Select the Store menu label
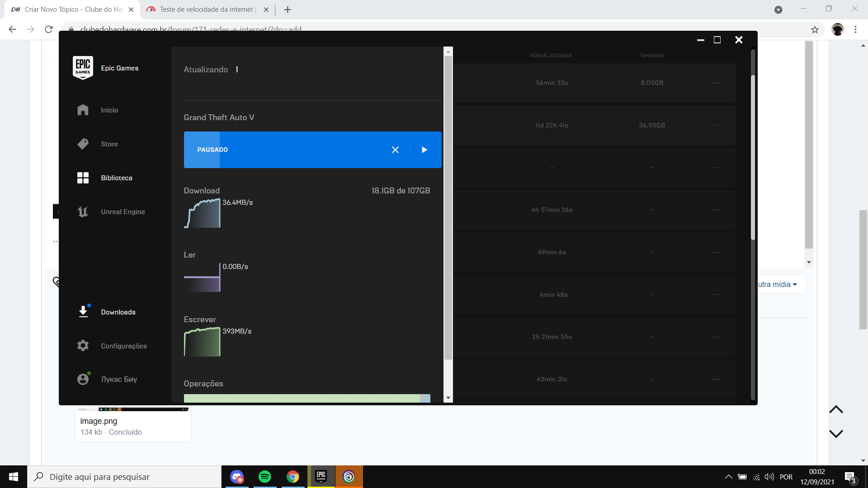The height and width of the screenshot is (488, 868). coord(109,144)
